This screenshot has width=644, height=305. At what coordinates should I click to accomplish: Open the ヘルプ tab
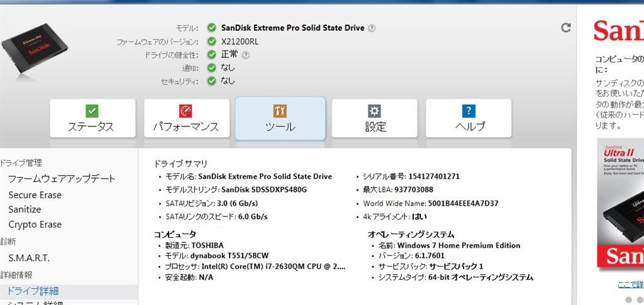click(469, 118)
